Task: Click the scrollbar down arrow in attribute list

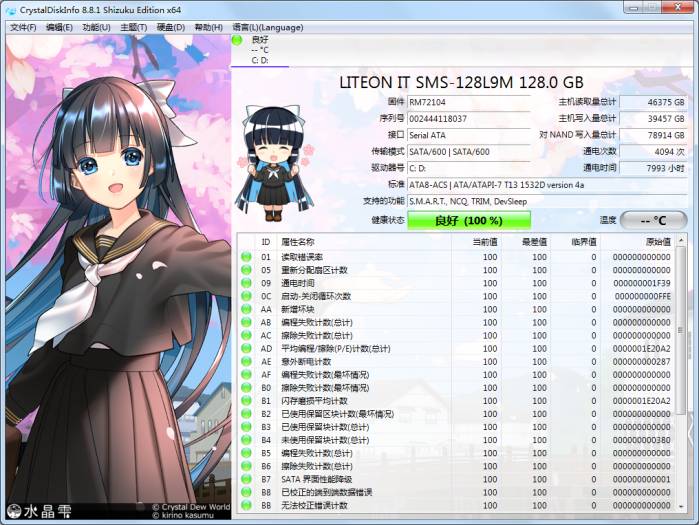Action: click(681, 506)
